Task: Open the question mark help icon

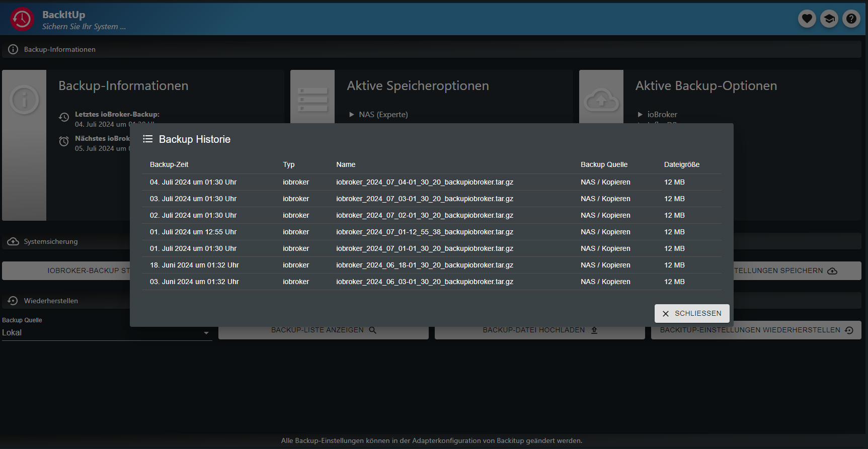Action: tap(851, 19)
